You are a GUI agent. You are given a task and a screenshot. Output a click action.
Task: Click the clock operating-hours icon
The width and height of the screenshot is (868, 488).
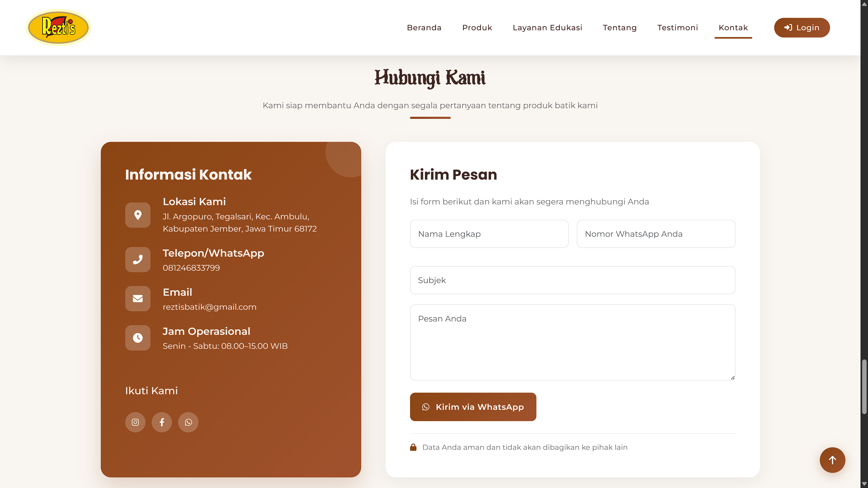coord(138,338)
